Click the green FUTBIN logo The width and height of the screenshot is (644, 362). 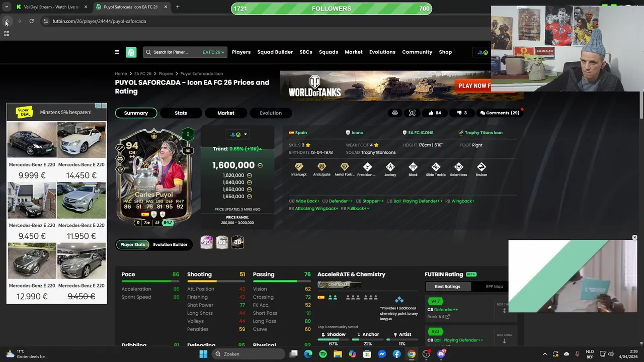click(131, 52)
